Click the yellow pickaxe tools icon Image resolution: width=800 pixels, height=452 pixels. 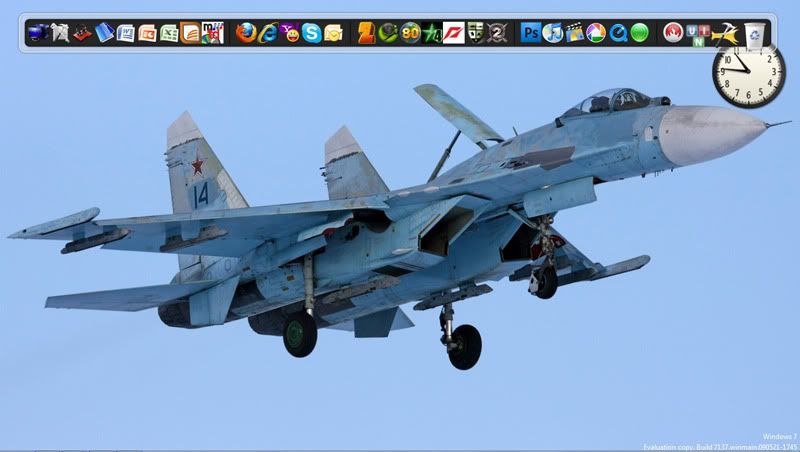[x=724, y=34]
